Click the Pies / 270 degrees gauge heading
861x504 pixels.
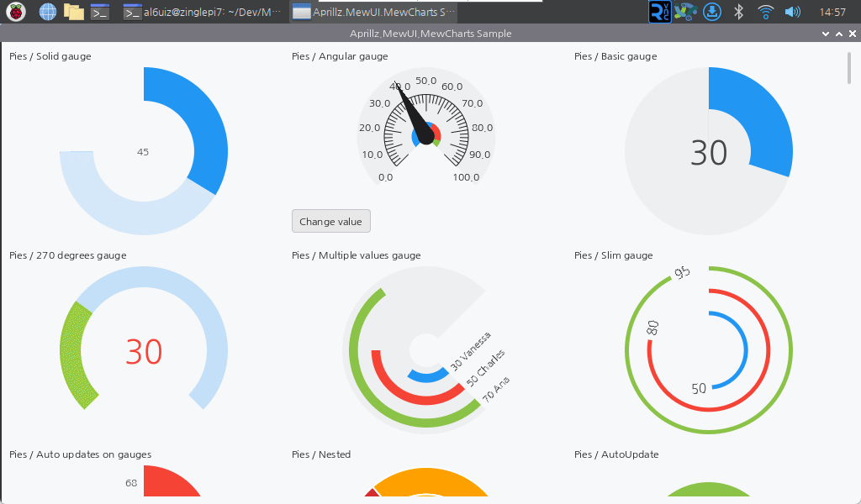(67, 255)
